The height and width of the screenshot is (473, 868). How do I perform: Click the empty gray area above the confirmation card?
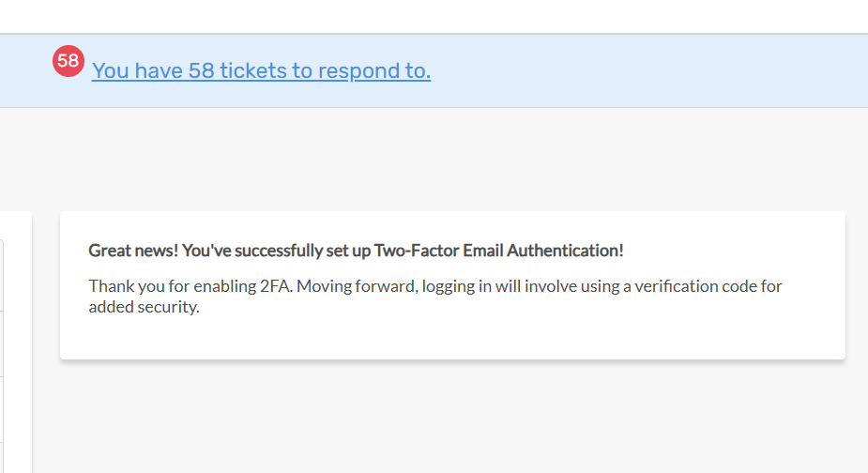(x=450, y=160)
